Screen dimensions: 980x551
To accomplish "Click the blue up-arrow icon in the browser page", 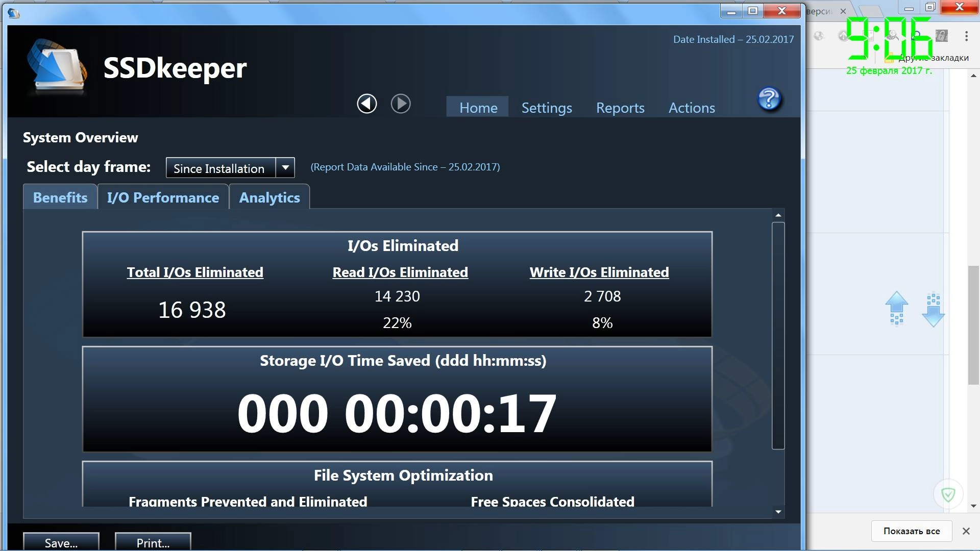I will click(896, 308).
